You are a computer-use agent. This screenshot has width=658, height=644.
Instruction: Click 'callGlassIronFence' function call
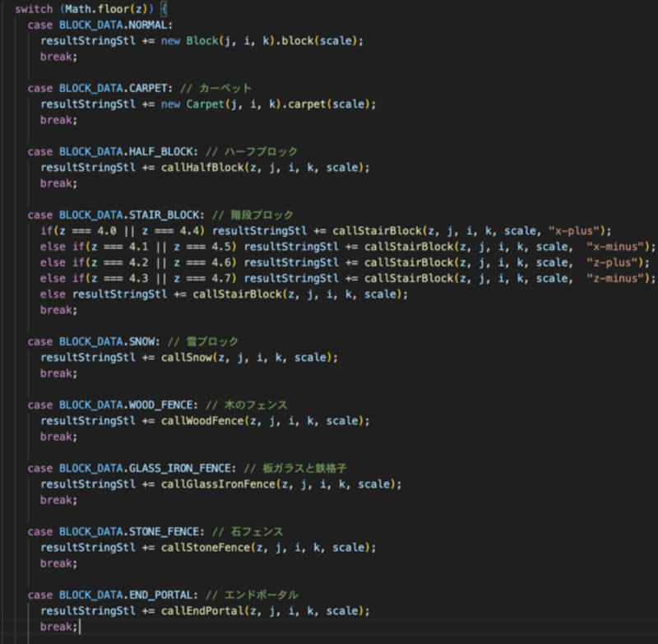point(218,484)
